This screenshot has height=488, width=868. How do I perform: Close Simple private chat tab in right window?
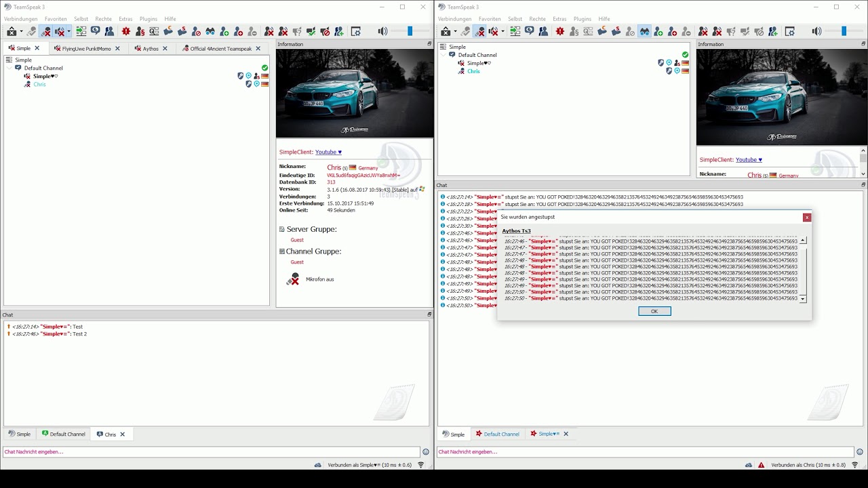(566, 434)
